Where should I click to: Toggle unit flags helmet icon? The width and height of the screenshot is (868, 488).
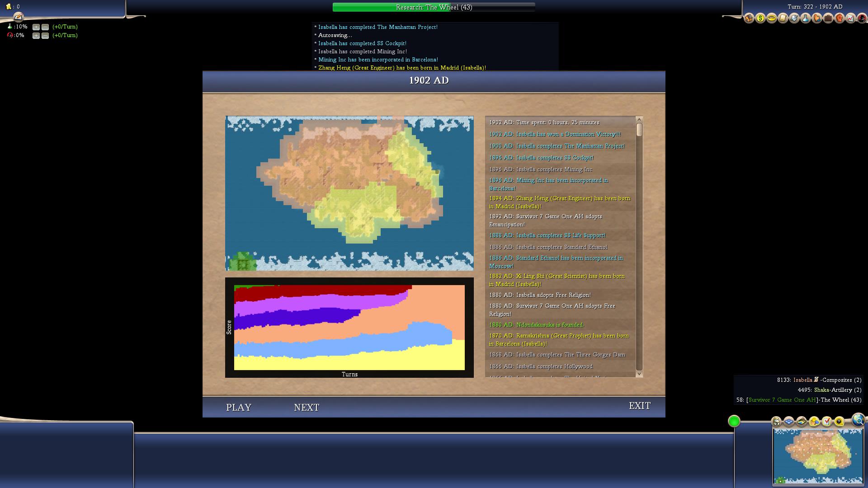[x=776, y=422]
